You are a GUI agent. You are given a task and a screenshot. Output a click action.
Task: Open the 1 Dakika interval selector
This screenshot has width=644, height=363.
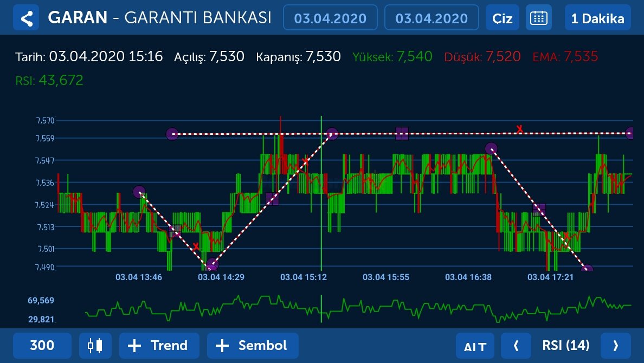point(597,18)
